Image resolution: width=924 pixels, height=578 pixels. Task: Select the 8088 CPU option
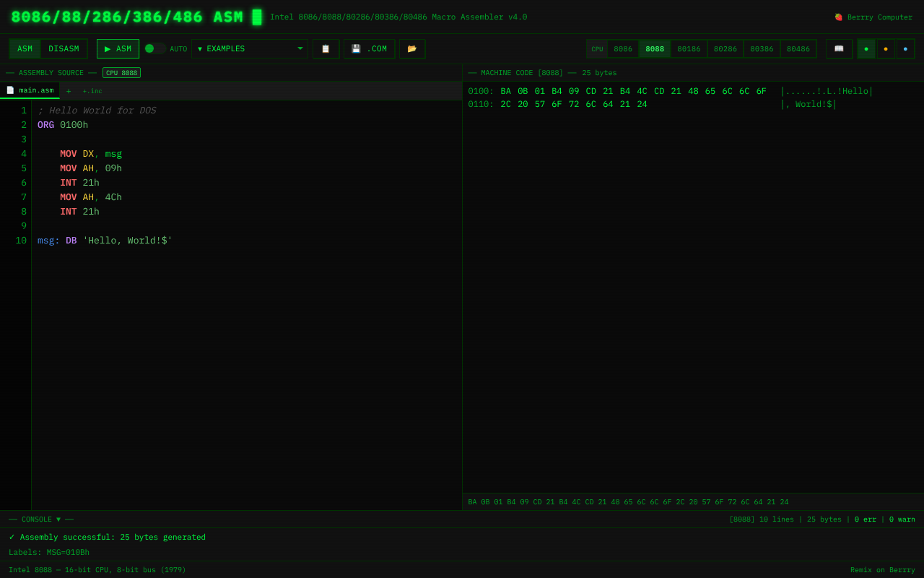tap(655, 49)
